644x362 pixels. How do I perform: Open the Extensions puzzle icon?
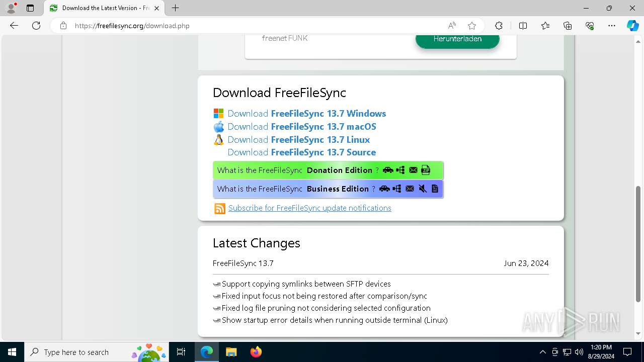[x=499, y=26]
